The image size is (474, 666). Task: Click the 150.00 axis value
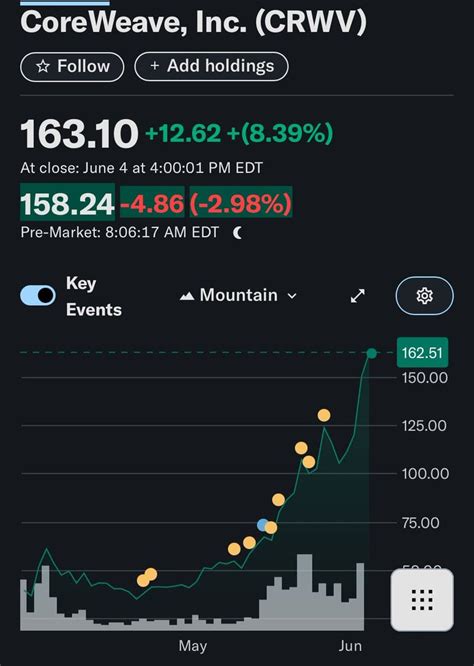[x=425, y=378]
